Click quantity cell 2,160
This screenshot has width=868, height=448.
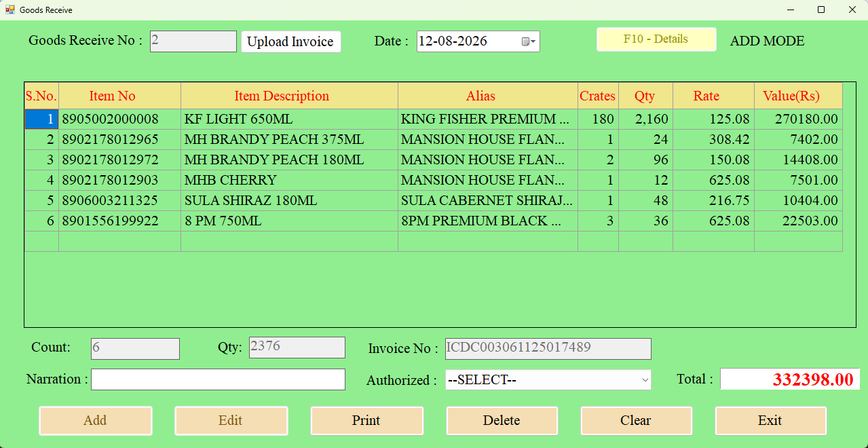click(645, 119)
